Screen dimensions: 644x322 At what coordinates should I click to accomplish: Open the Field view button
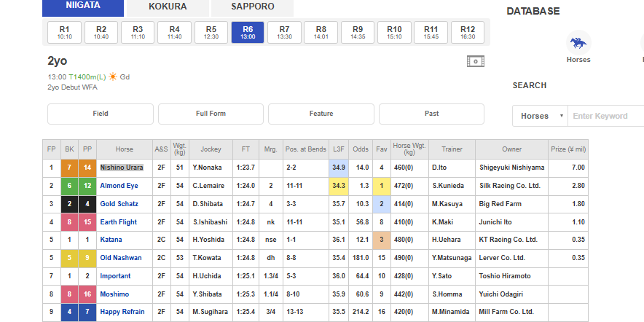101,114
